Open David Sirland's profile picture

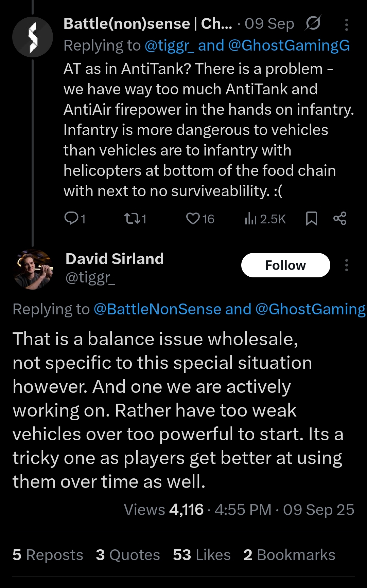tap(33, 269)
